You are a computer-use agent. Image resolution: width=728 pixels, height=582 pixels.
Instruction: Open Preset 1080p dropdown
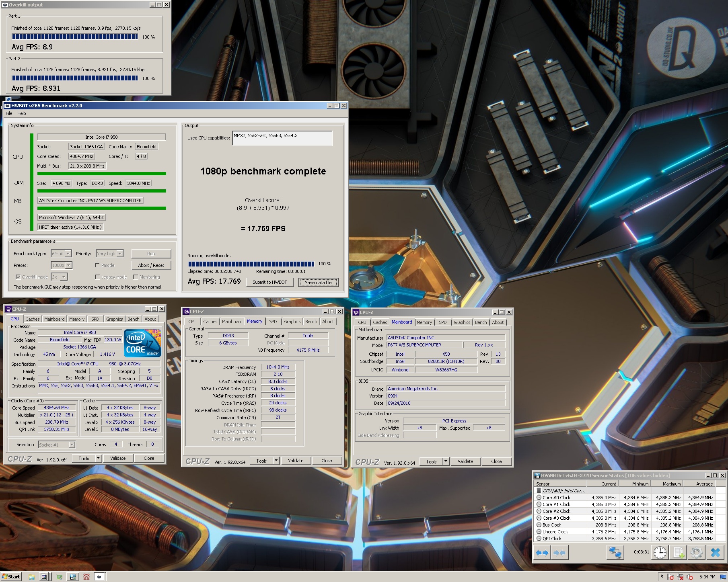[69, 265]
